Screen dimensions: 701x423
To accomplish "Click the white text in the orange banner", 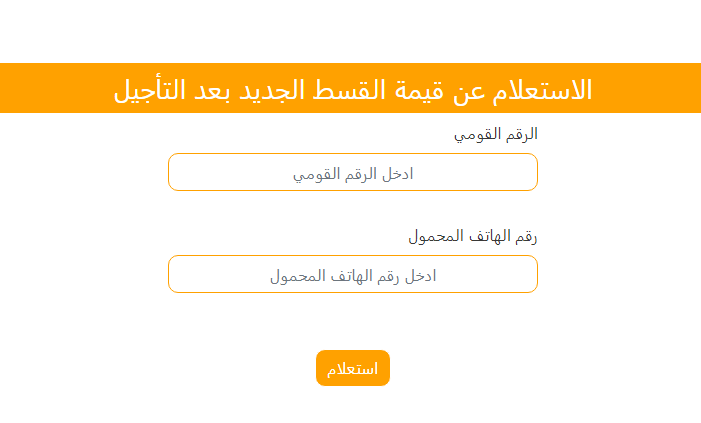I will [x=352, y=89].
